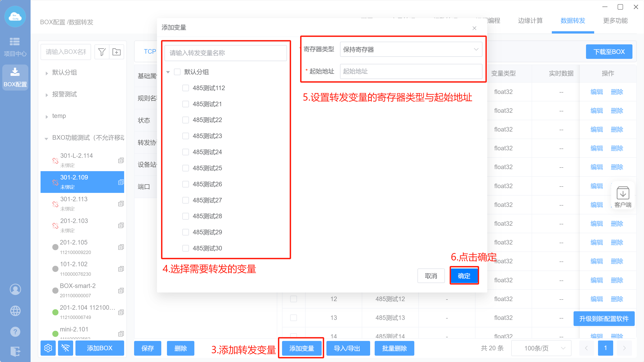Click the 客户端 download icon
The height and width of the screenshot is (362, 644).
(x=622, y=194)
